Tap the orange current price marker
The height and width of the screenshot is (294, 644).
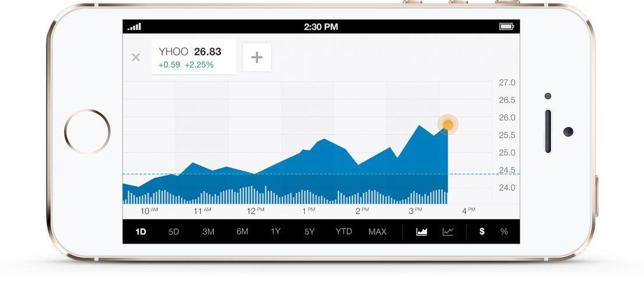tap(448, 125)
